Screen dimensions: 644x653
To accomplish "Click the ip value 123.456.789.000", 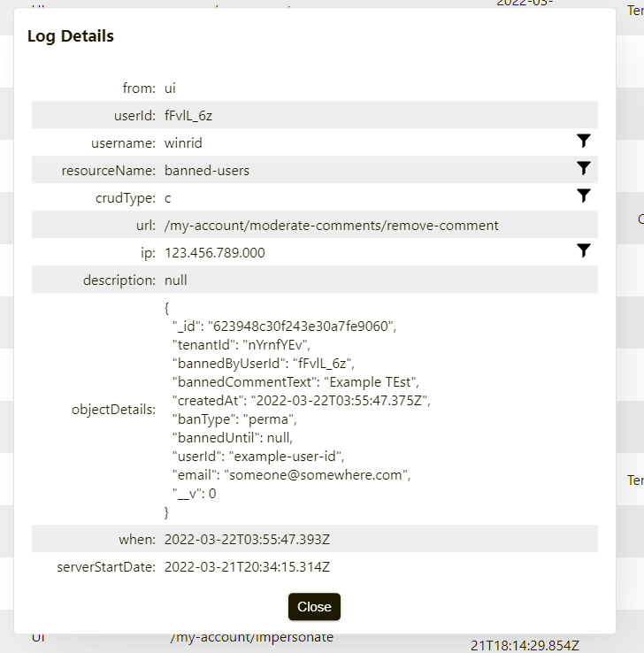I will (x=214, y=253).
